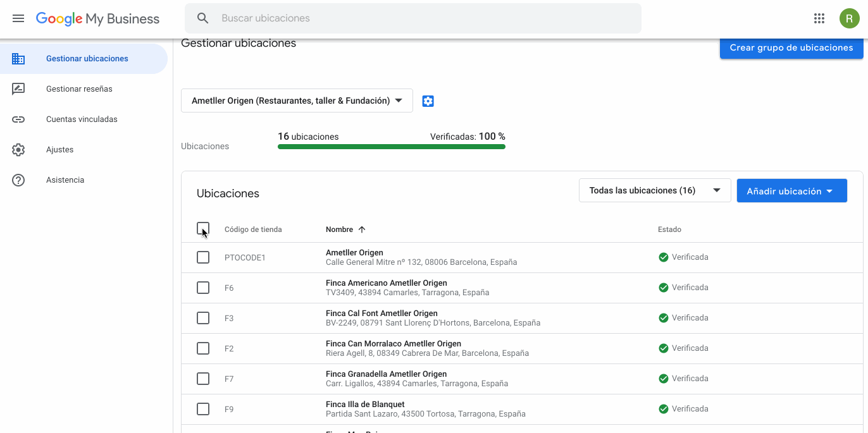868x433 pixels.
Task: Click the Google My Business logo
Action: click(97, 19)
